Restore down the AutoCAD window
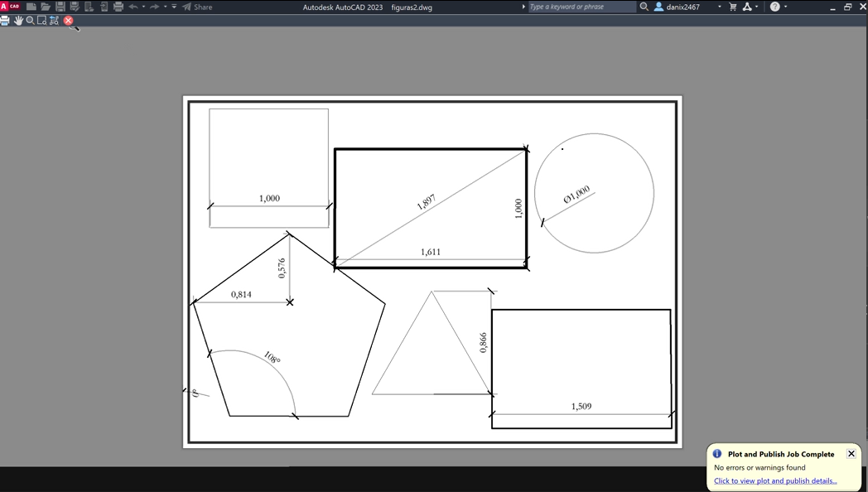Image resolution: width=868 pixels, height=492 pixels. 847,7
